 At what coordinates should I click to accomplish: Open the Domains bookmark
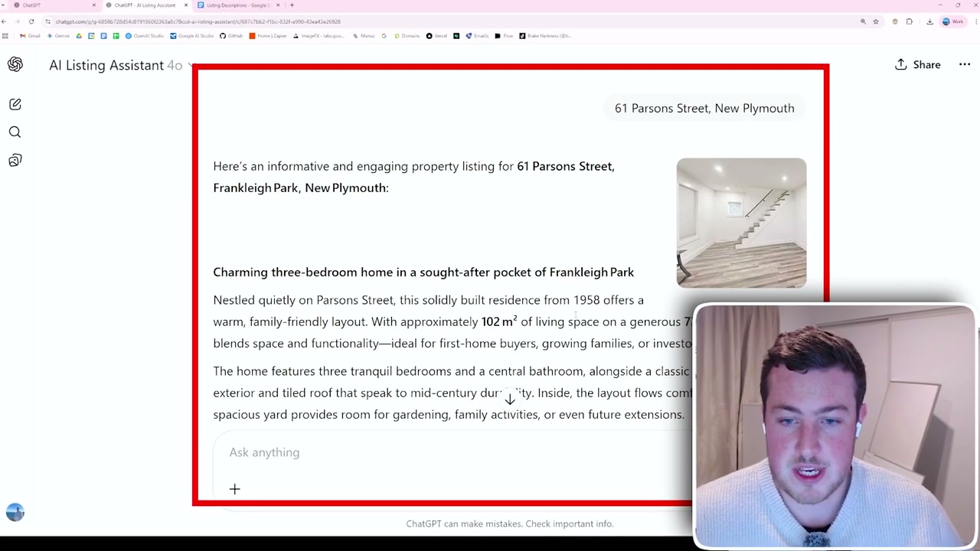pyautogui.click(x=407, y=36)
